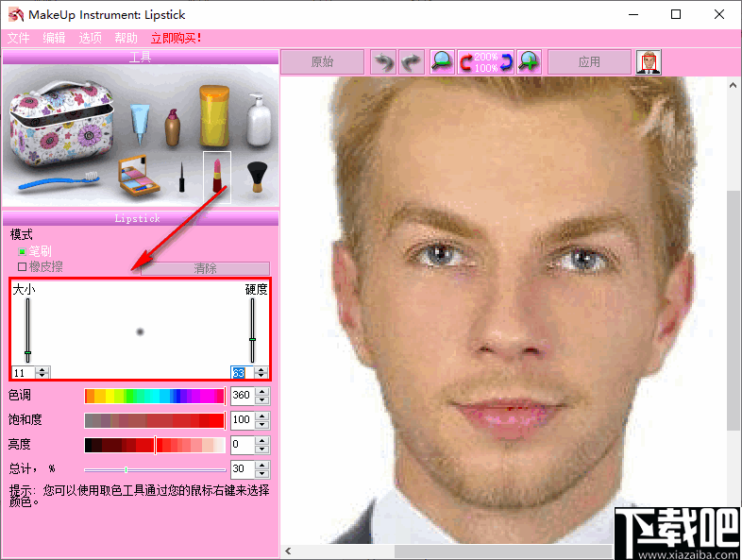Click the total percent field showing 30
The width and height of the screenshot is (742, 560).
click(243, 469)
